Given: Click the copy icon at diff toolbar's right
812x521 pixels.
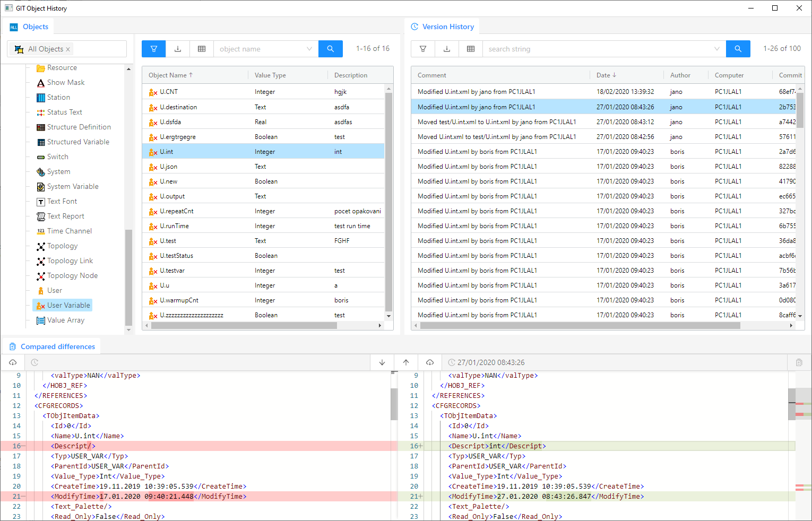Looking at the screenshot, I should click(x=799, y=362).
